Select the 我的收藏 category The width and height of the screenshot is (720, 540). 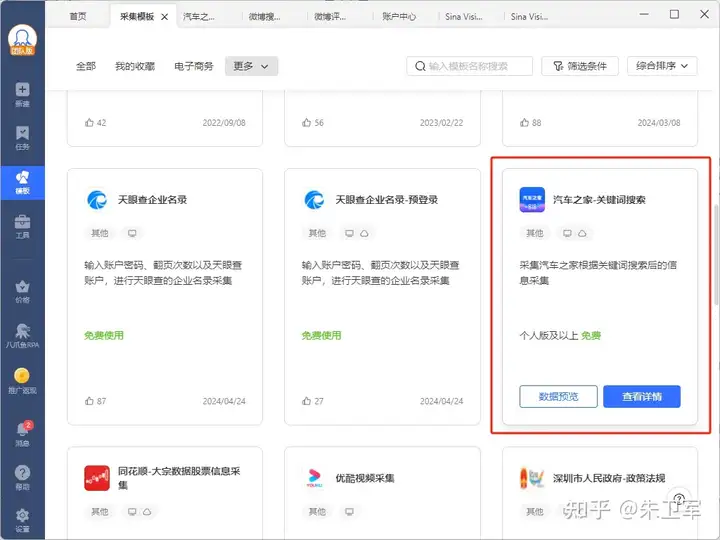135,66
